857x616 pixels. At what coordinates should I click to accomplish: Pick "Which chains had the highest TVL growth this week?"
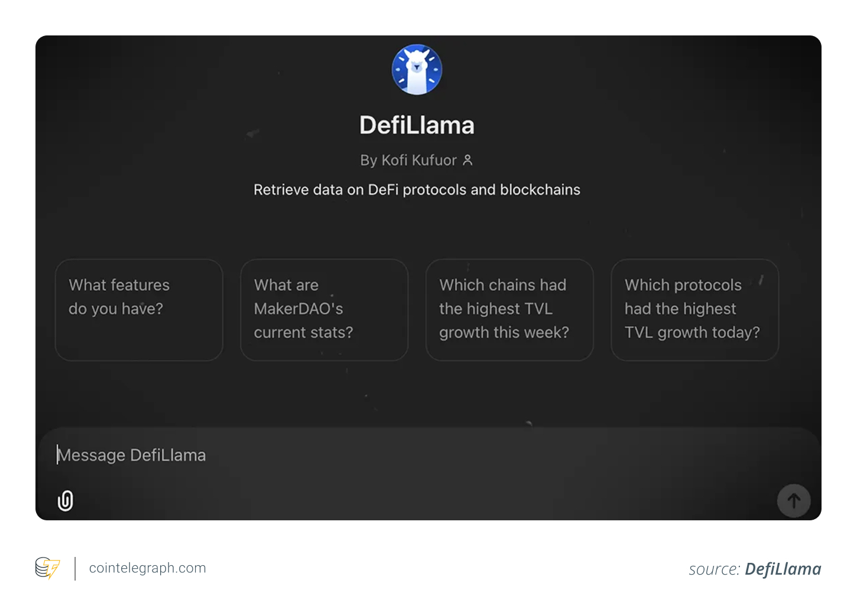(x=509, y=309)
